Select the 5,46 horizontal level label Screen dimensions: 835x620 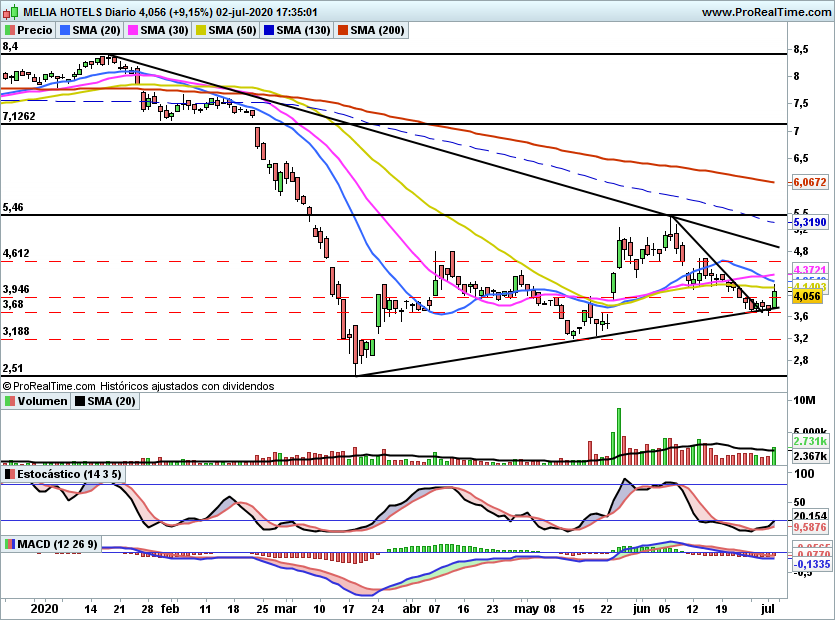click(x=13, y=207)
